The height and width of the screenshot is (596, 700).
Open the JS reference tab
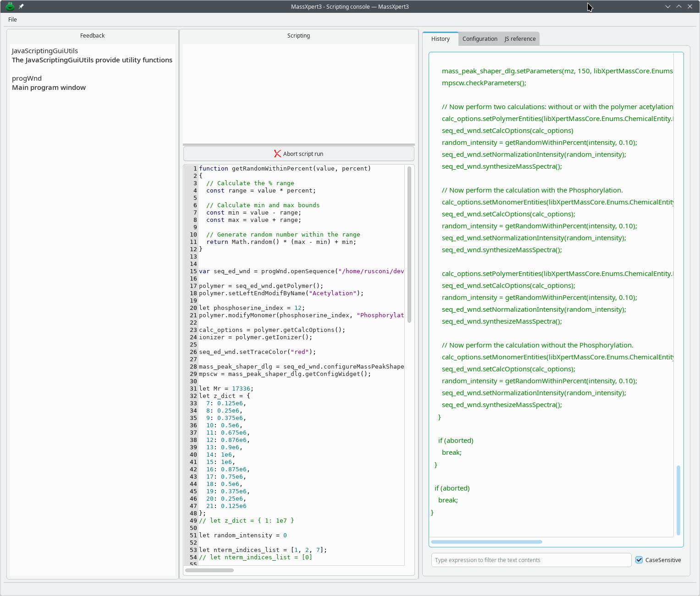click(519, 39)
